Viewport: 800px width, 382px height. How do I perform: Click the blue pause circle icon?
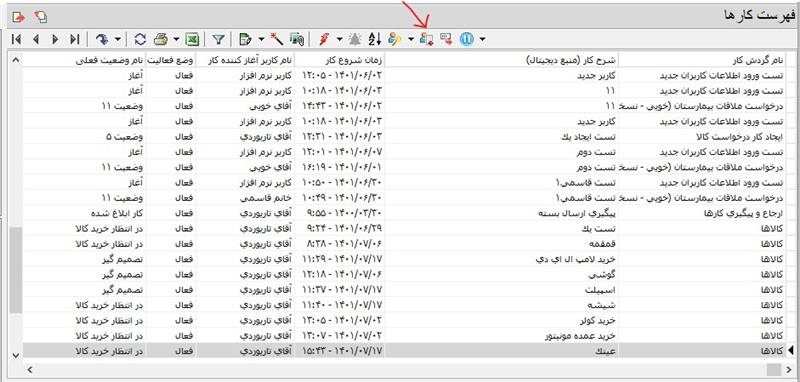tap(467, 39)
